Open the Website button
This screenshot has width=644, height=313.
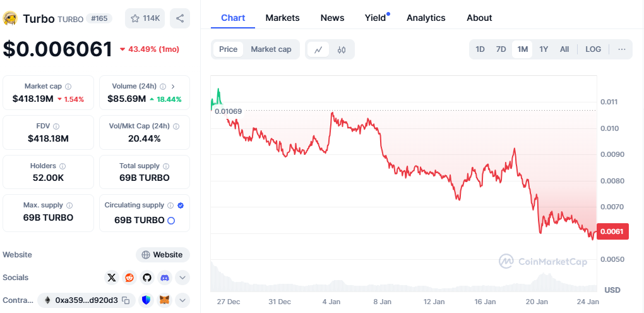163,255
